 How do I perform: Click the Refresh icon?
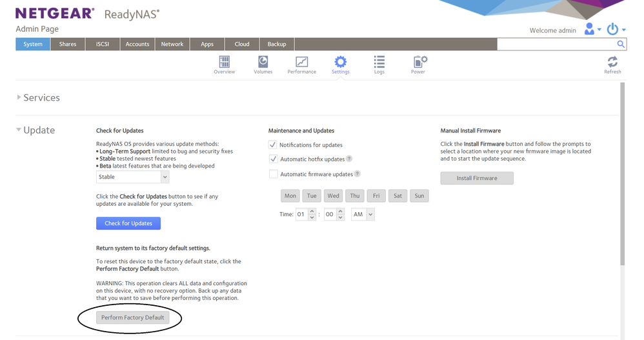(612, 63)
